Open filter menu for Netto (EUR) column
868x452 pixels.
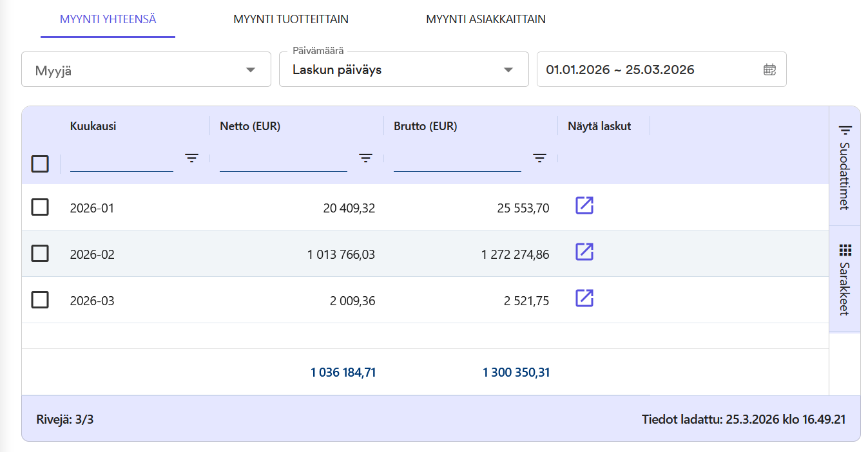(x=365, y=158)
